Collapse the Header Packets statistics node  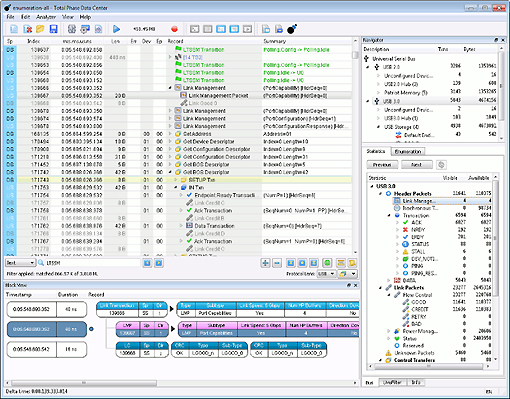pos(381,194)
